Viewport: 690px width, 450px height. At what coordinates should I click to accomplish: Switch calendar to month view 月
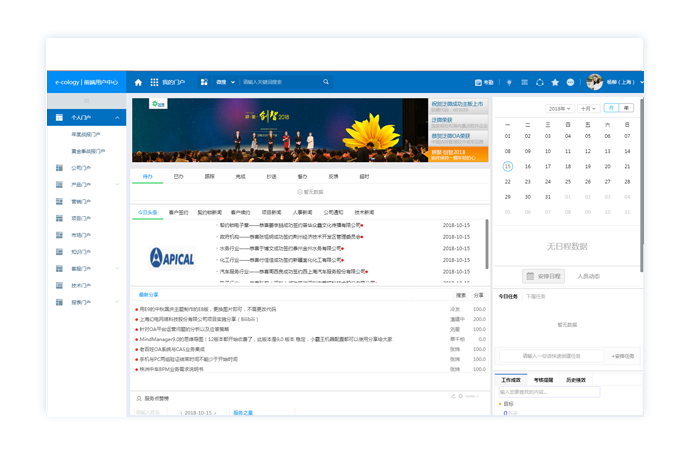[611, 108]
